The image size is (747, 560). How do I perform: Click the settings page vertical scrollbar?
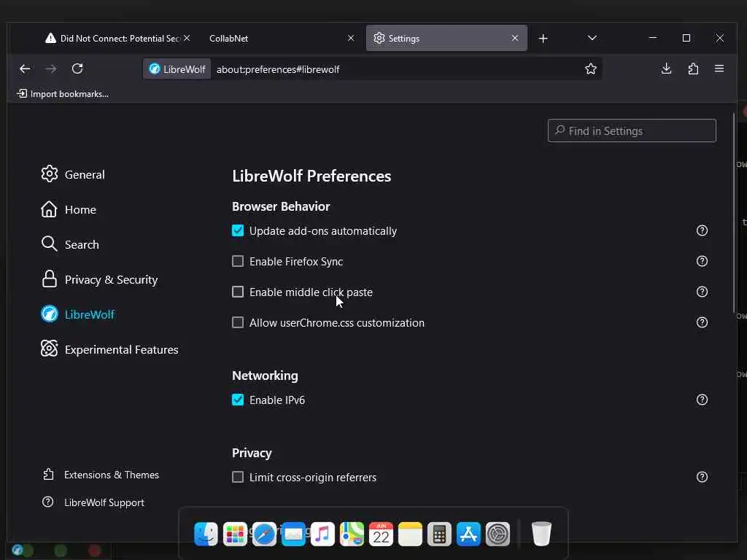[734, 213]
